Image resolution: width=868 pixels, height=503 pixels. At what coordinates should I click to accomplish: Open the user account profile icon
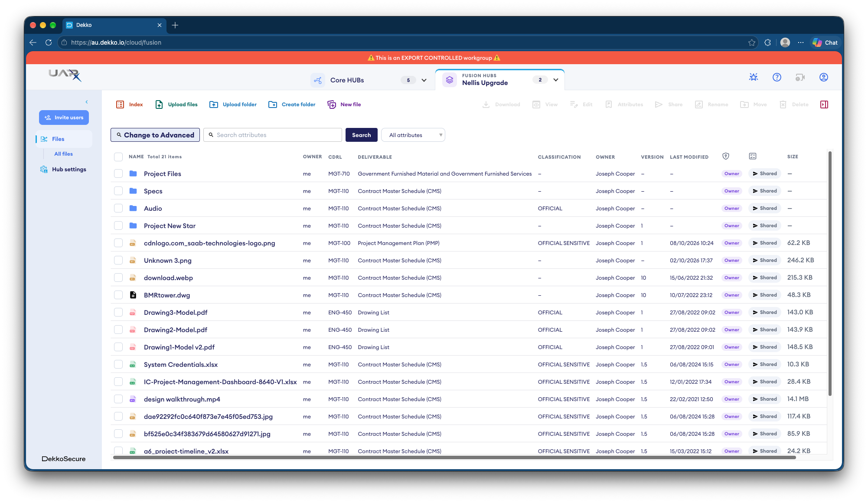pyautogui.click(x=824, y=77)
